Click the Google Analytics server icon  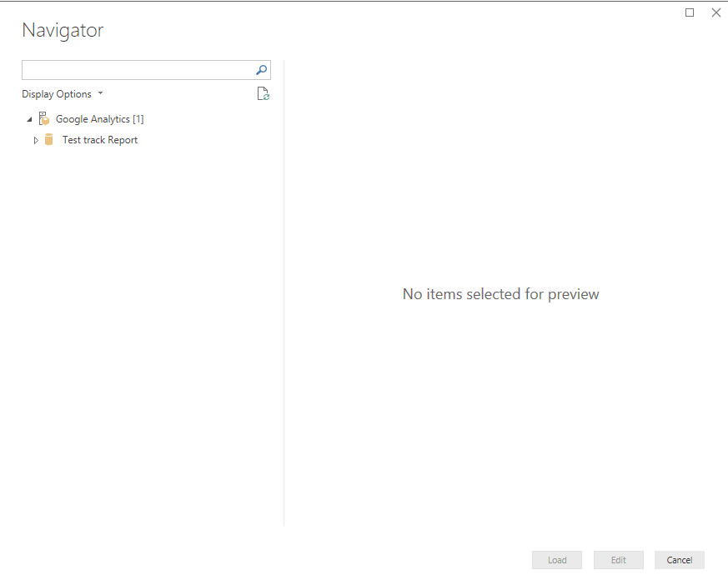(44, 119)
